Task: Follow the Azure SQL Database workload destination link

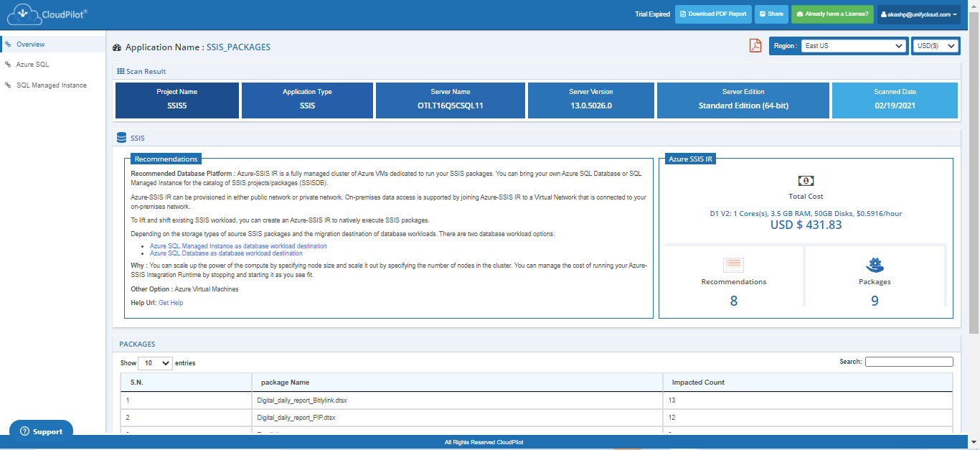Action: pos(226,253)
